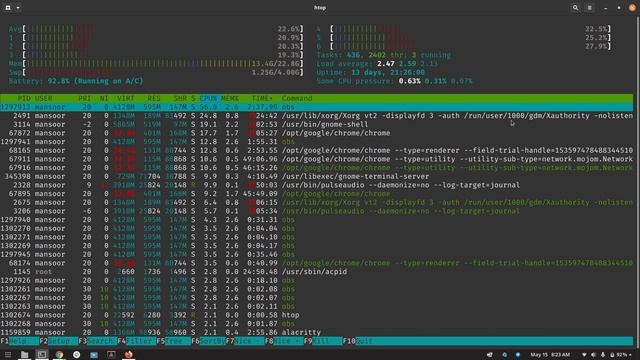Click F3 Search in htop footer
Viewport: 640px width, 360px height.
tap(98, 341)
